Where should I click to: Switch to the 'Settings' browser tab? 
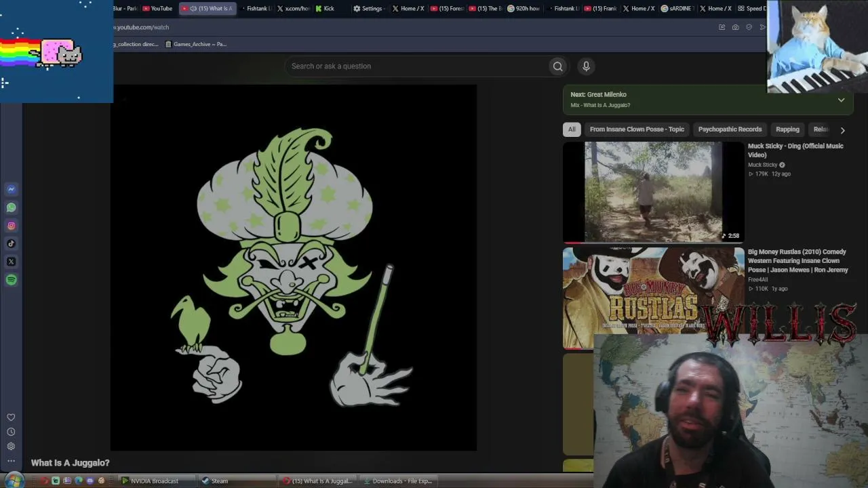pyautogui.click(x=368, y=9)
